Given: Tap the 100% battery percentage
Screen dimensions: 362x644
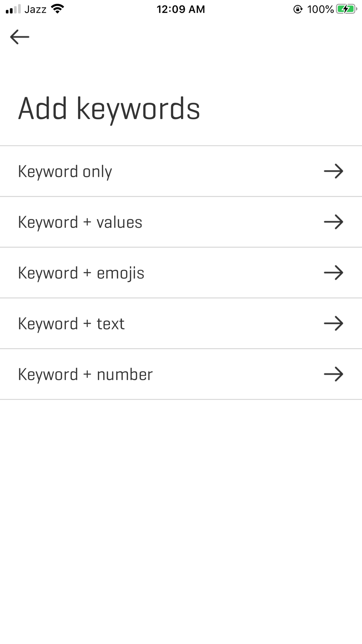Looking at the screenshot, I should tap(320, 9).
